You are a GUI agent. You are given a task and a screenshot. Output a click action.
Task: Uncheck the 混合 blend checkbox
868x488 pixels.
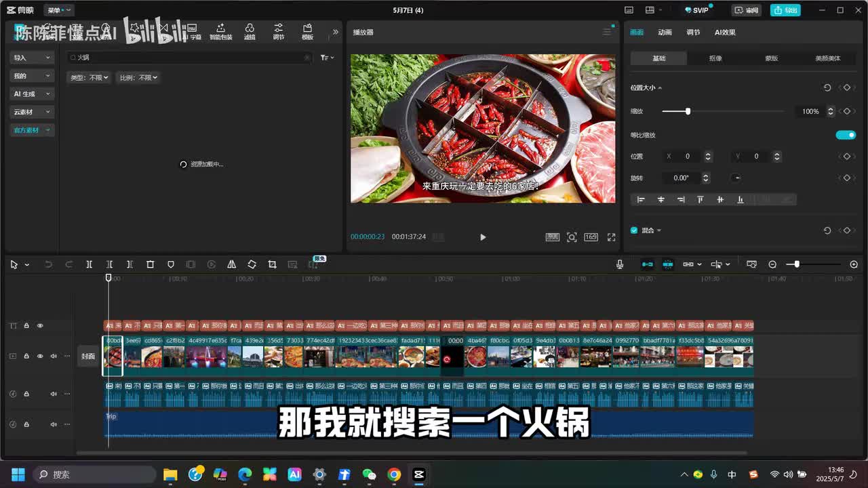[634, 230]
